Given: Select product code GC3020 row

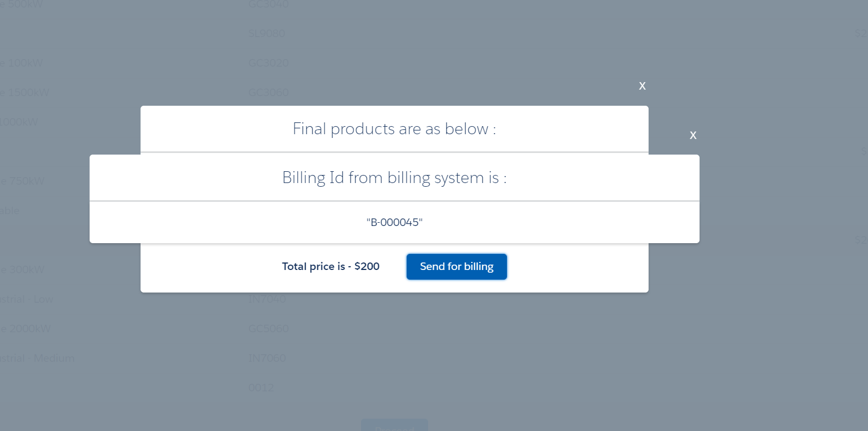Looking at the screenshot, I should [268, 63].
